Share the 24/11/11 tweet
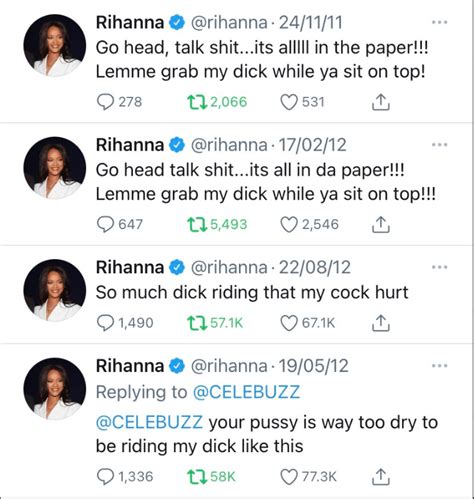This screenshot has height=499, width=474. coord(380,102)
